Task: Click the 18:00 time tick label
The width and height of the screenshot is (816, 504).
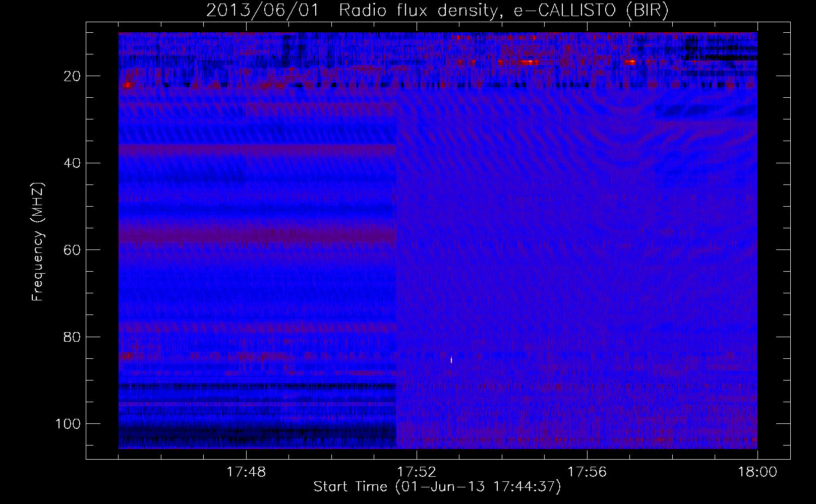Action: coord(757,472)
